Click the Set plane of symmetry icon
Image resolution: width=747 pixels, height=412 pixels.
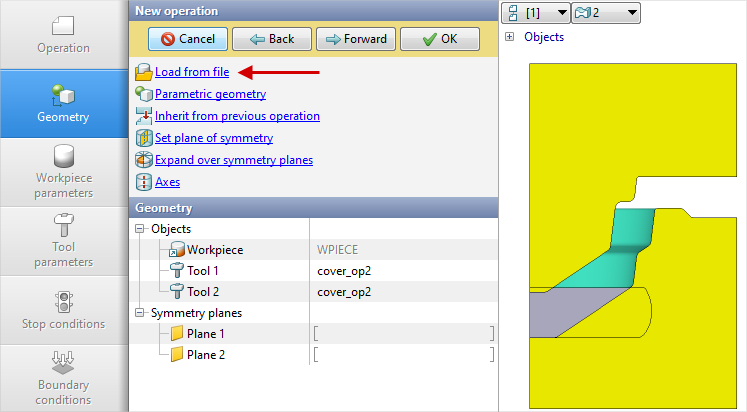point(143,138)
